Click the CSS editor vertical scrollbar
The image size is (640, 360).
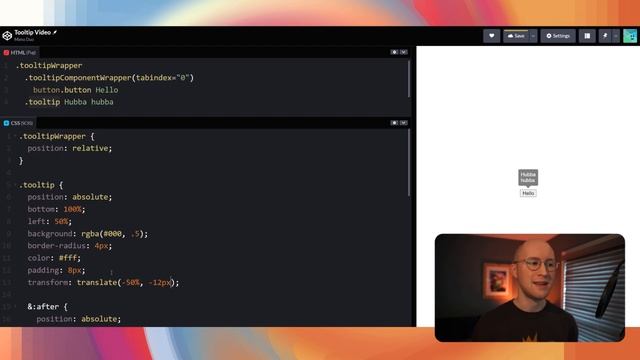tap(409, 162)
